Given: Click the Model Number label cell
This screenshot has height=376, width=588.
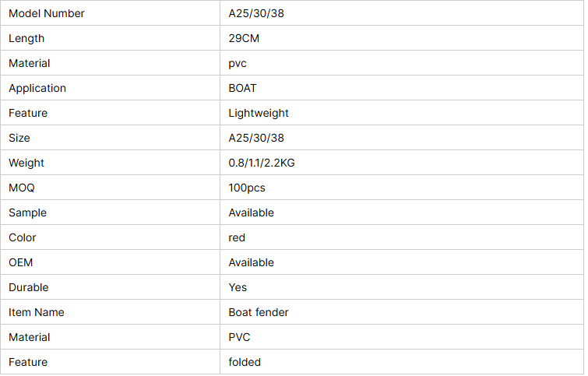Looking at the screenshot, I should (x=47, y=13).
